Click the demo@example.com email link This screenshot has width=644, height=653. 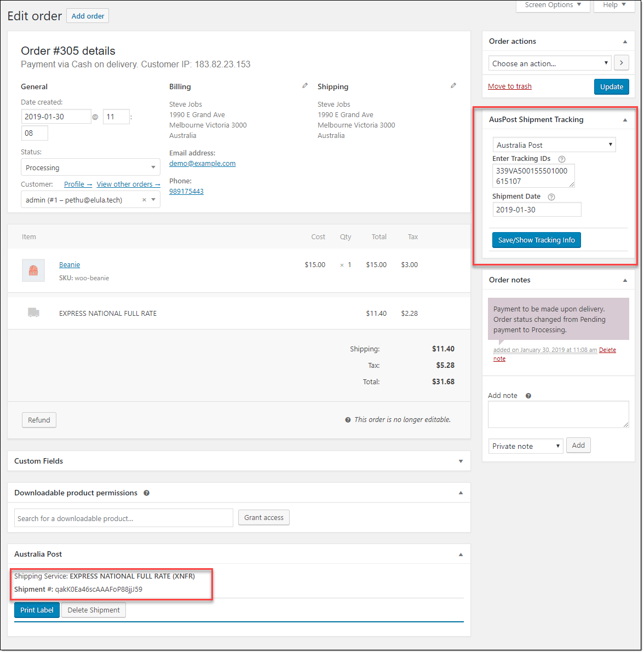[x=203, y=163]
